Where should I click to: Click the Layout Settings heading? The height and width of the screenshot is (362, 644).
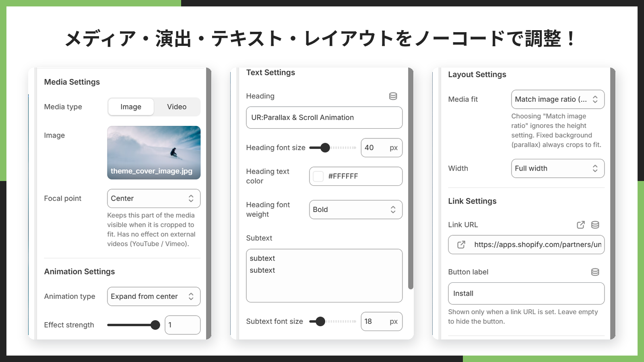477,74
